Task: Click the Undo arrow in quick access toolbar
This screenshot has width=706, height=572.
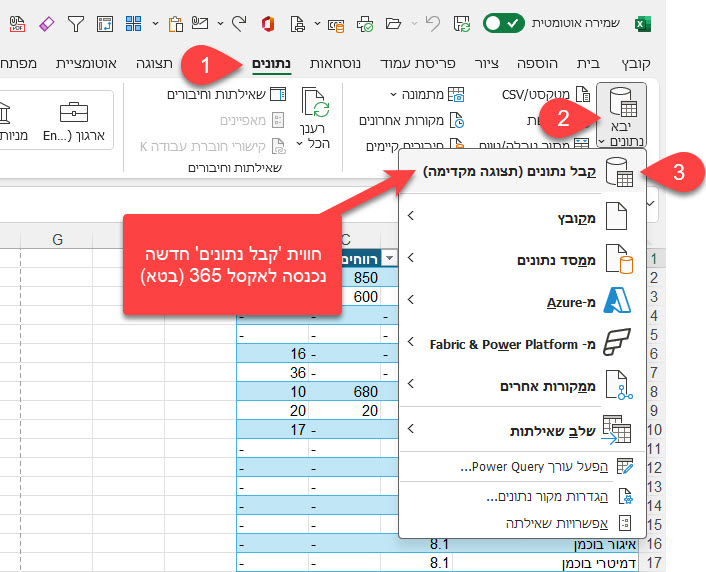Action: (431, 22)
